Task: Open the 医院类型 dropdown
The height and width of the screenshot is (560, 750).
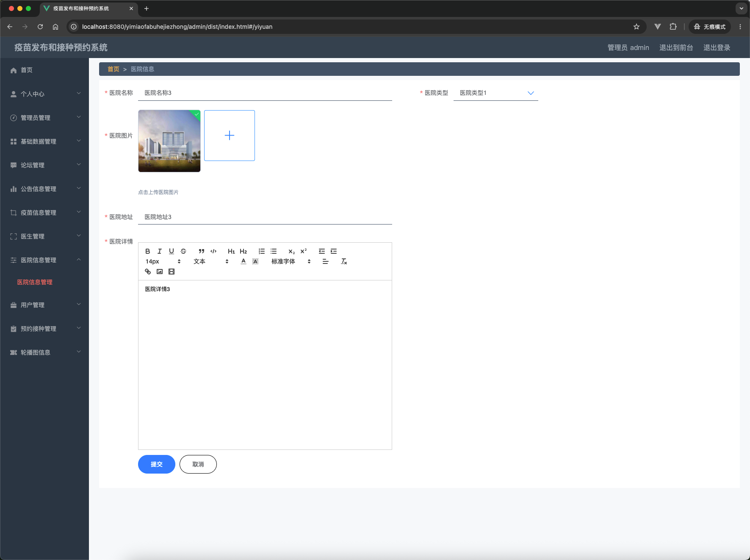Action: (495, 93)
